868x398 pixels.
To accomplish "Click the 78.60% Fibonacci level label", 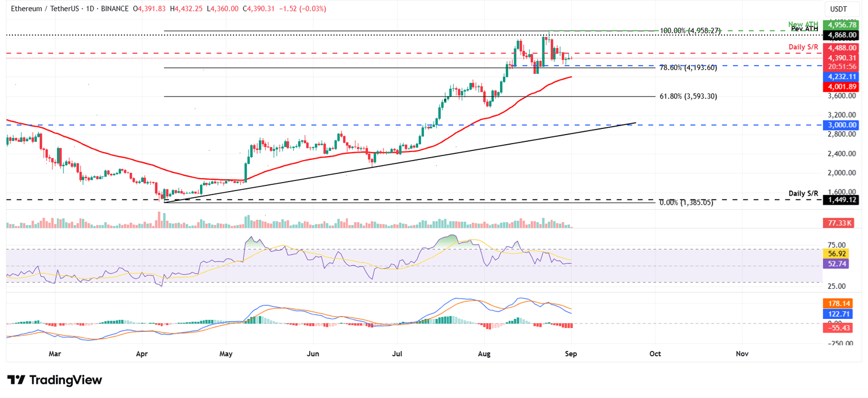I will point(687,67).
